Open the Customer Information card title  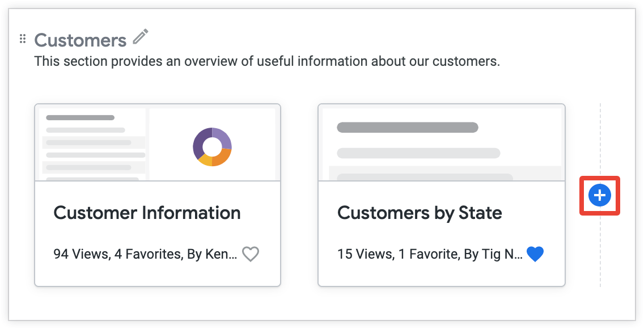point(147,213)
